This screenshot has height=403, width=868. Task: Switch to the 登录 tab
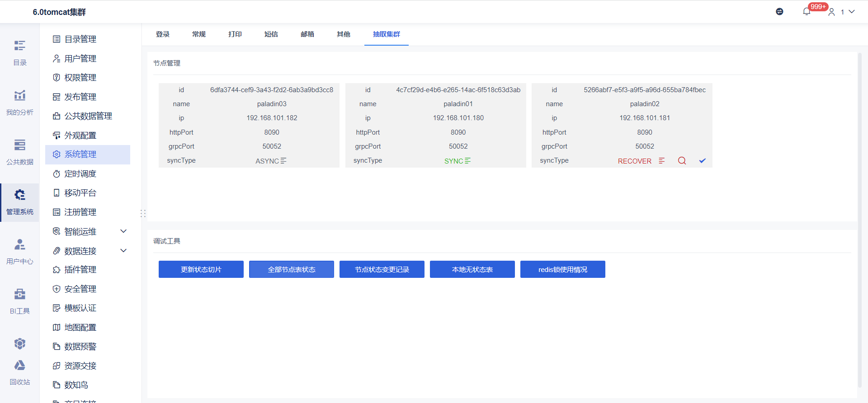pyautogui.click(x=163, y=34)
